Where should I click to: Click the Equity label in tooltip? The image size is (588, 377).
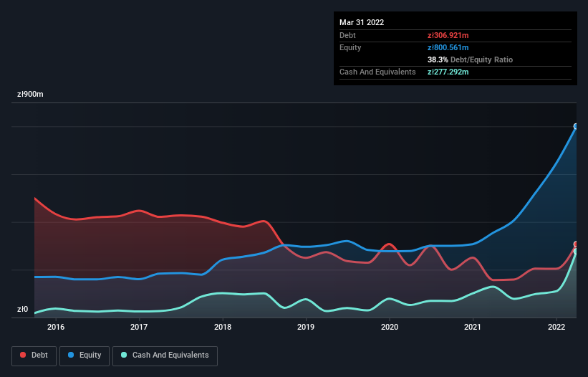click(x=350, y=47)
